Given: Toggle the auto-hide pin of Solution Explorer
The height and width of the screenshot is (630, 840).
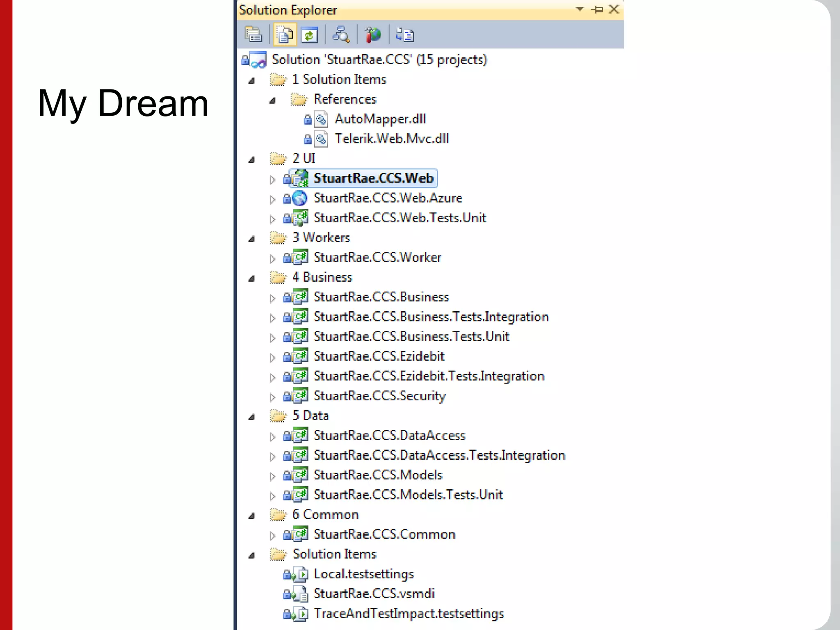Looking at the screenshot, I should pos(597,9).
